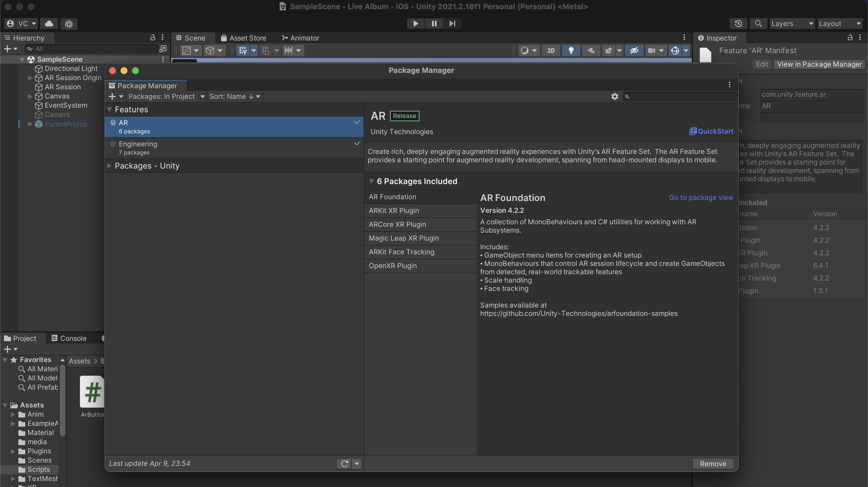Click View in Package Manager in Inspector
The image size is (868, 487).
[819, 64]
